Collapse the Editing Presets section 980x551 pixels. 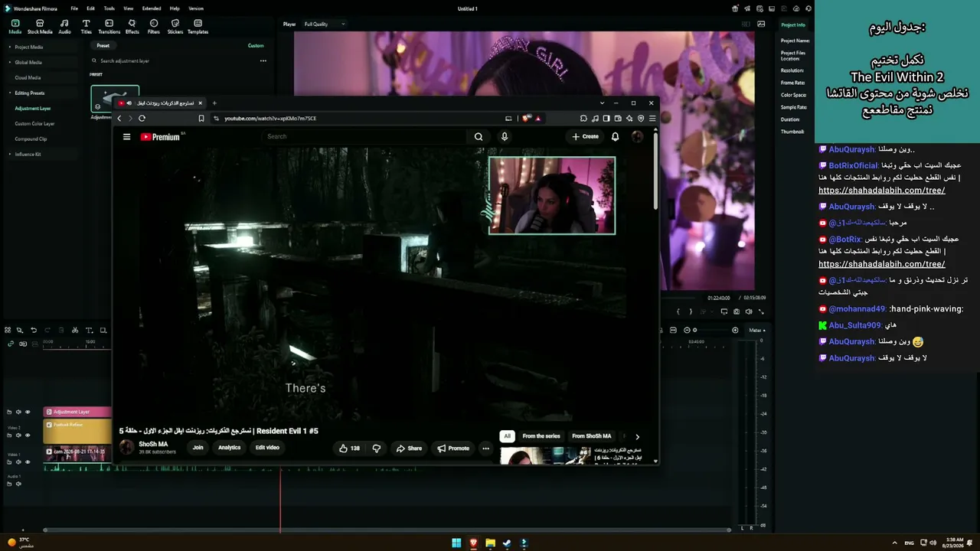tap(10, 93)
